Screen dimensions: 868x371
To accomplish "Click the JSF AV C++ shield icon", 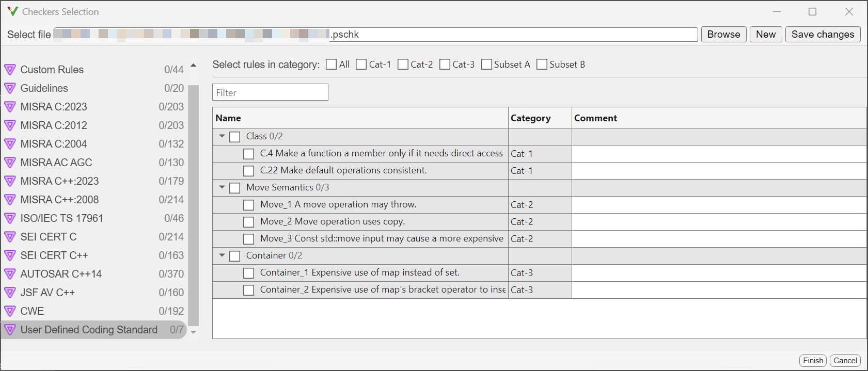I will click(x=10, y=293).
